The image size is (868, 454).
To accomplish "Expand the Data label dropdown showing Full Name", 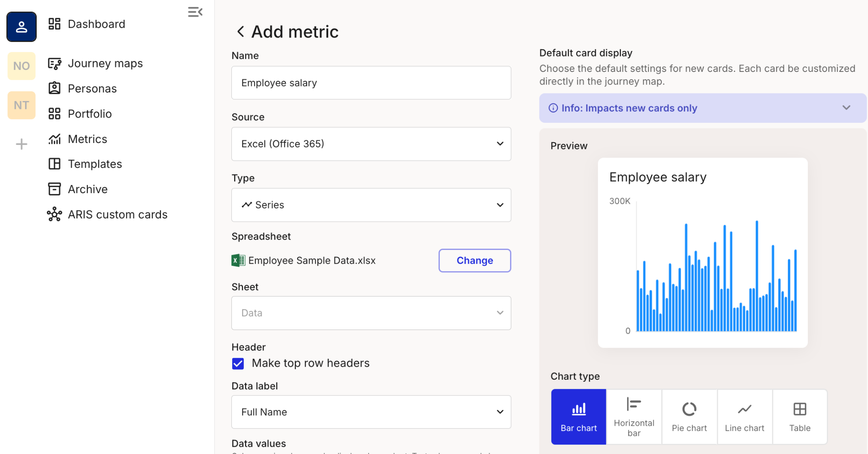I will tap(371, 412).
